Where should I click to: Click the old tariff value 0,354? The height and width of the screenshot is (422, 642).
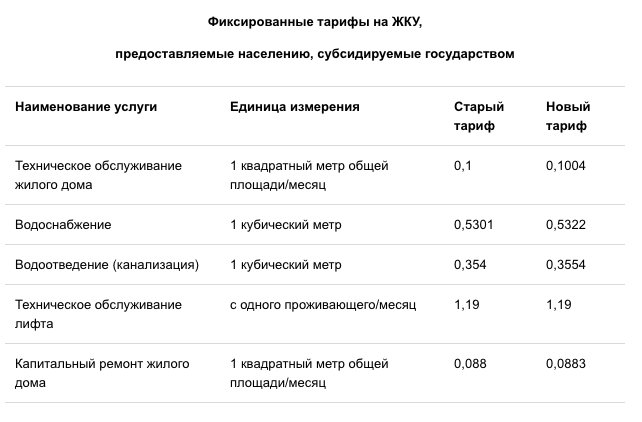(x=469, y=265)
